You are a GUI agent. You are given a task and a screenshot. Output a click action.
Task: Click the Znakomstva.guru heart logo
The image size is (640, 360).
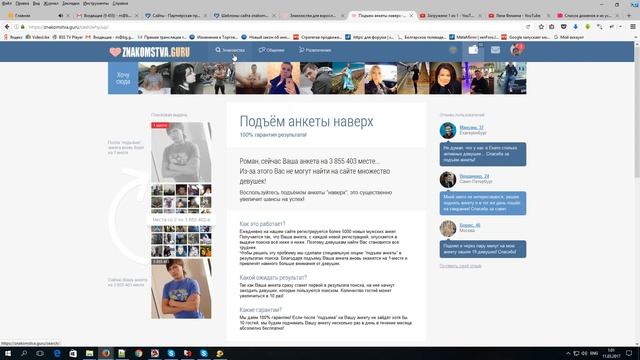point(150,52)
